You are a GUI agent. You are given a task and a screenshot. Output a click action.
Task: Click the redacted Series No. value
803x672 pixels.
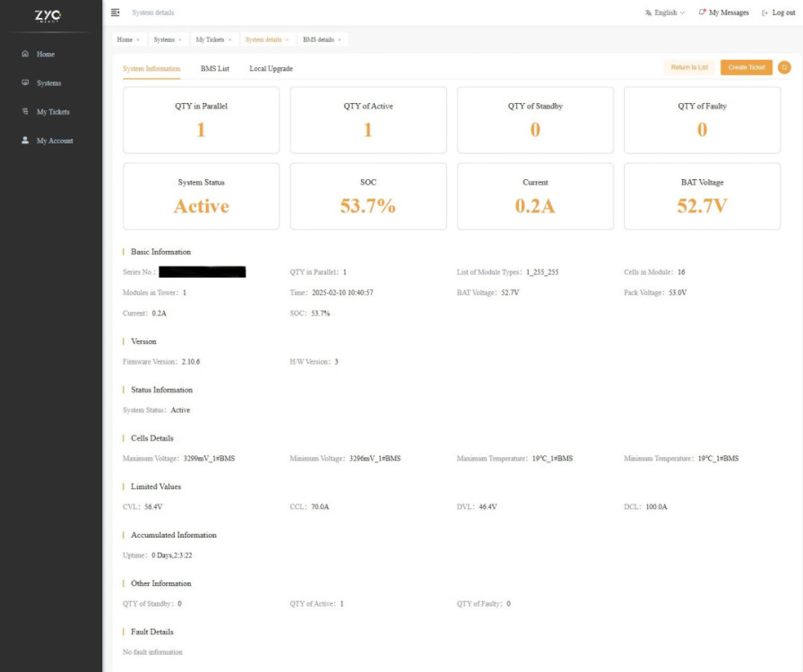(x=202, y=271)
